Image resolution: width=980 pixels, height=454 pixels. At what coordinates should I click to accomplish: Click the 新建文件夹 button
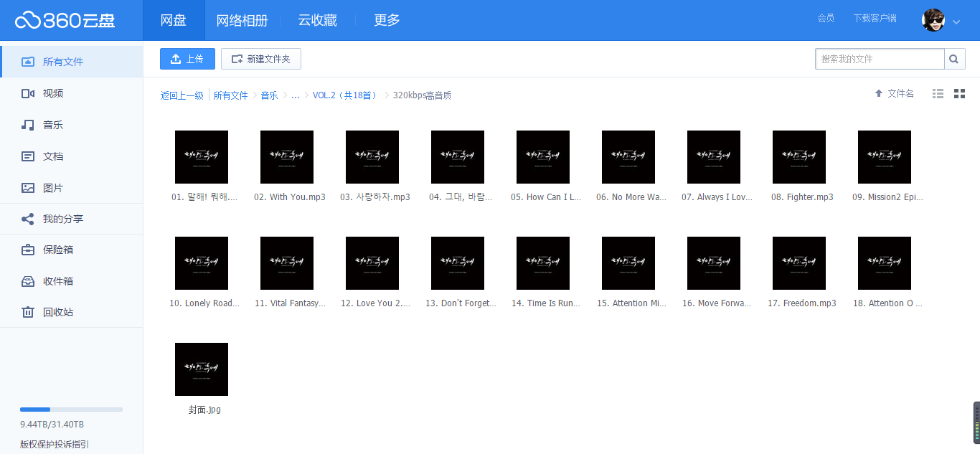click(261, 59)
